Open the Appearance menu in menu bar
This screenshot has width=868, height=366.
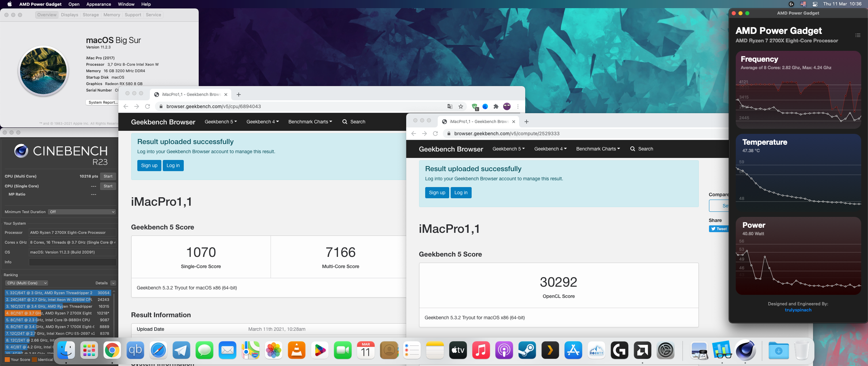coord(98,4)
